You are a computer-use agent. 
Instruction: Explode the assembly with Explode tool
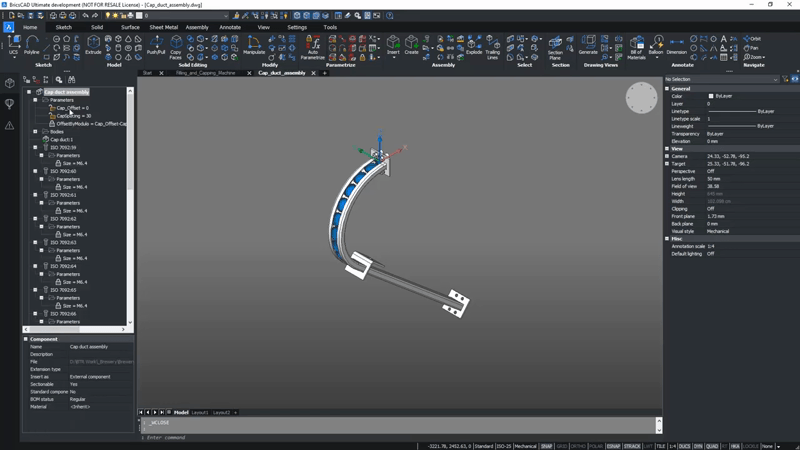474,45
